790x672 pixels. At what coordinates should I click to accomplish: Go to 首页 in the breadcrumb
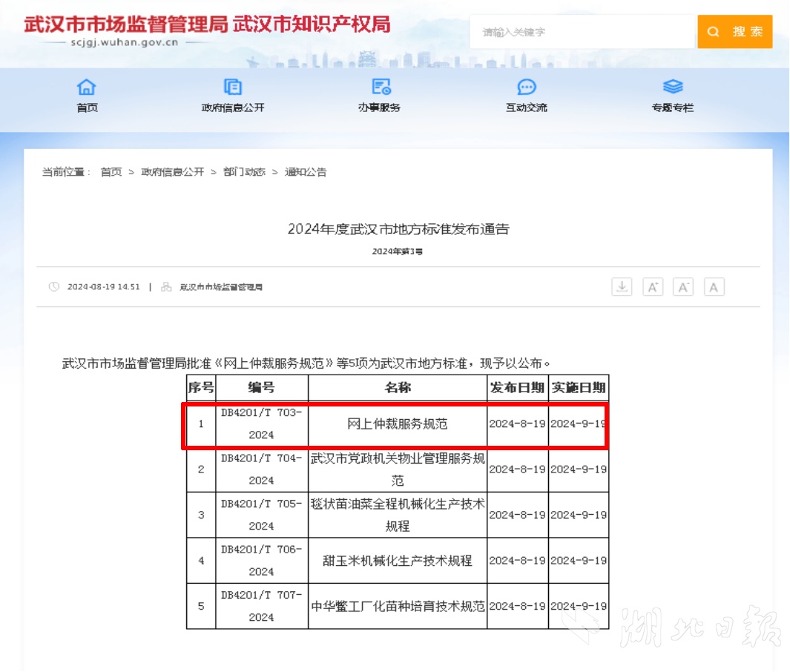tap(111, 172)
